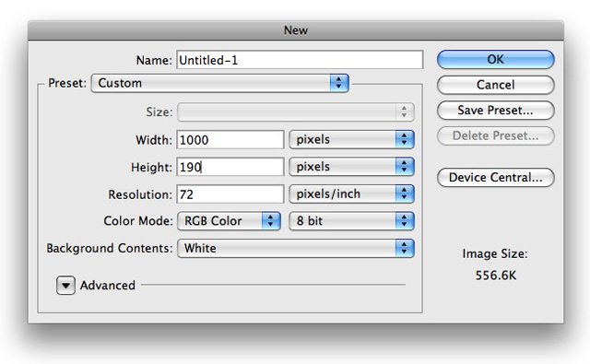Image resolution: width=590 pixels, height=364 pixels.
Task: Open the Height units dropdown (pixels)
Action: (351, 167)
